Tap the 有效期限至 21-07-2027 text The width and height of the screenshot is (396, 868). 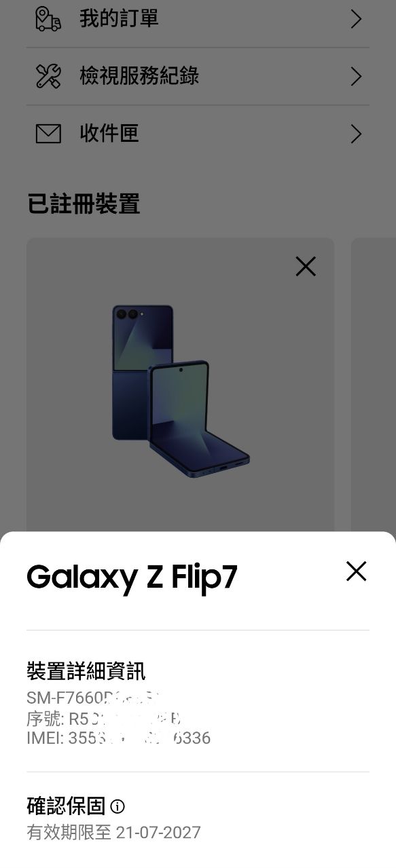coord(113,832)
